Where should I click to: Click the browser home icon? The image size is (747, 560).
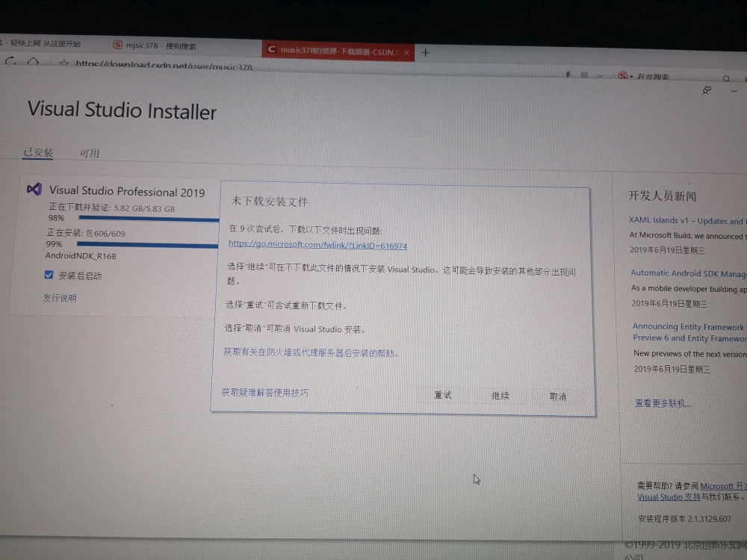(x=33, y=61)
